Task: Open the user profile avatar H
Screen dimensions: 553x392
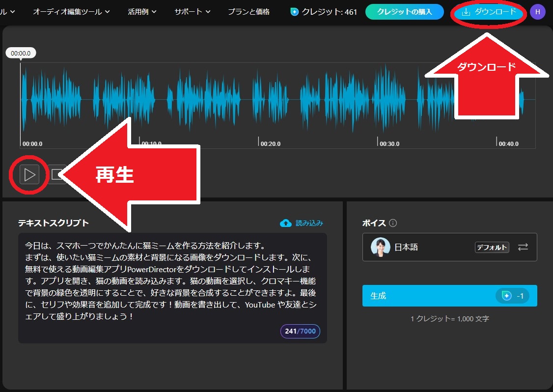Action: (x=537, y=12)
